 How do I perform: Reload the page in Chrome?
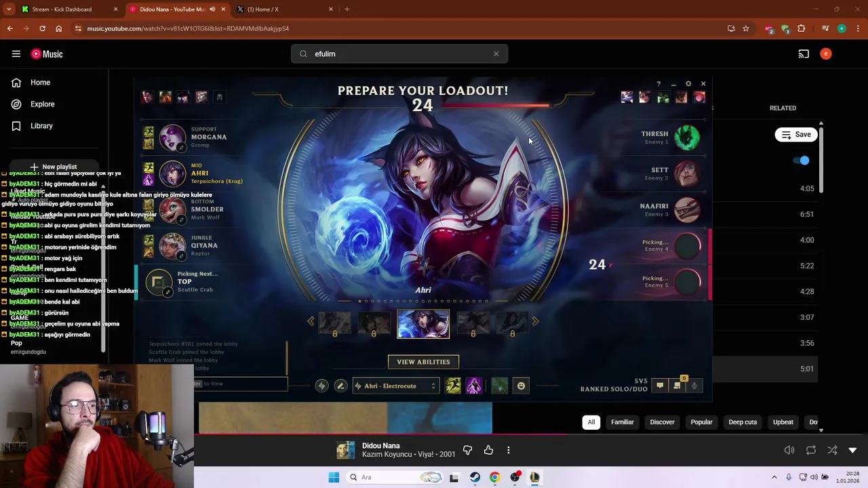coord(42,28)
